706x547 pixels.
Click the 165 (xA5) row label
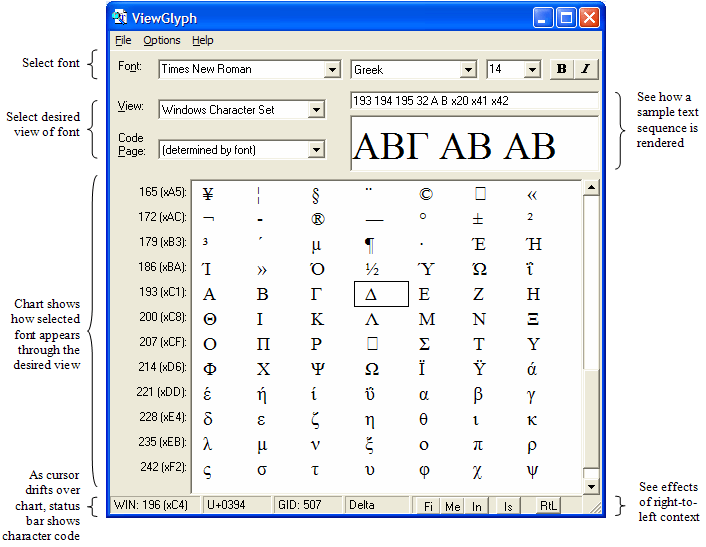click(x=163, y=192)
